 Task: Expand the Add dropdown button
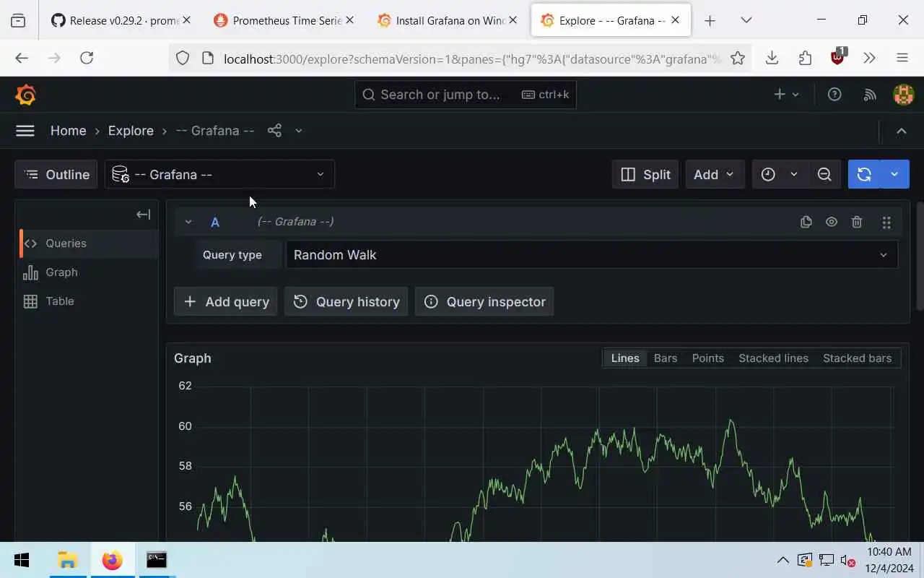point(715,174)
